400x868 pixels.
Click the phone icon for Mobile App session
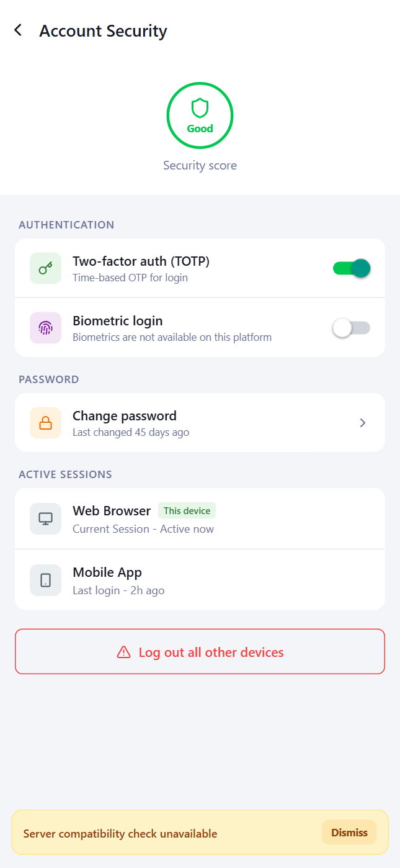point(45,580)
